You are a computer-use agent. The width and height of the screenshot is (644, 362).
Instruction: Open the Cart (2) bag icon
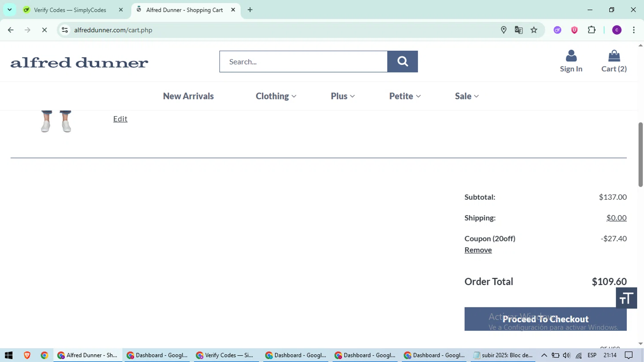point(614,61)
